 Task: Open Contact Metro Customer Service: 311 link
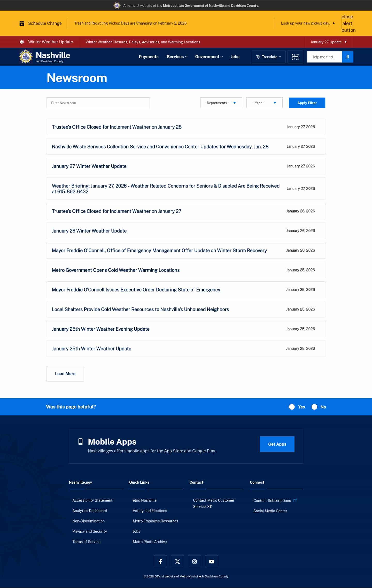click(x=214, y=504)
